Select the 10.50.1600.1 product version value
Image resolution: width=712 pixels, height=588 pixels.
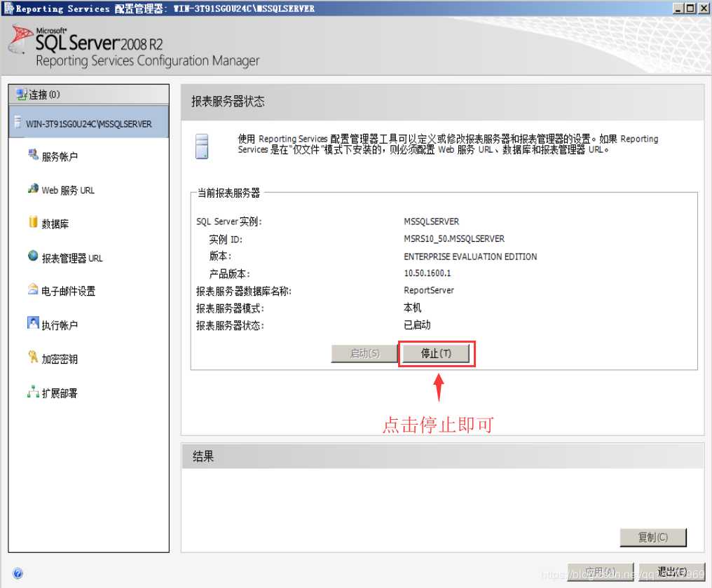427,273
